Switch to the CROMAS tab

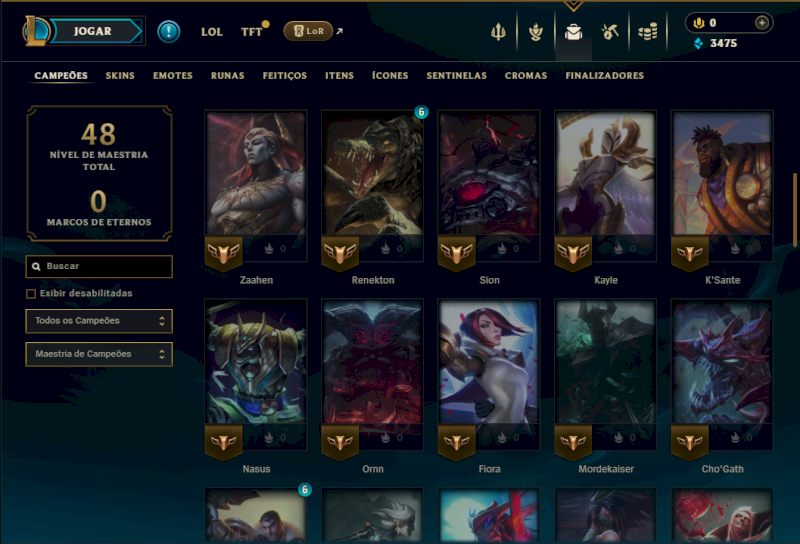(x=526, y=76)
